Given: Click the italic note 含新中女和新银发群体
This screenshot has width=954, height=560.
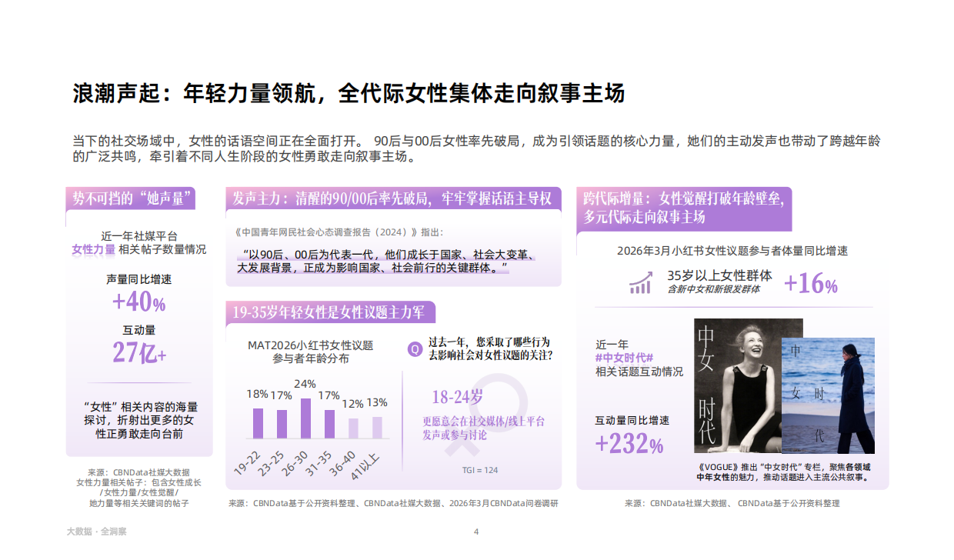Looking at the screenshot, I should (x=713, y=289).
